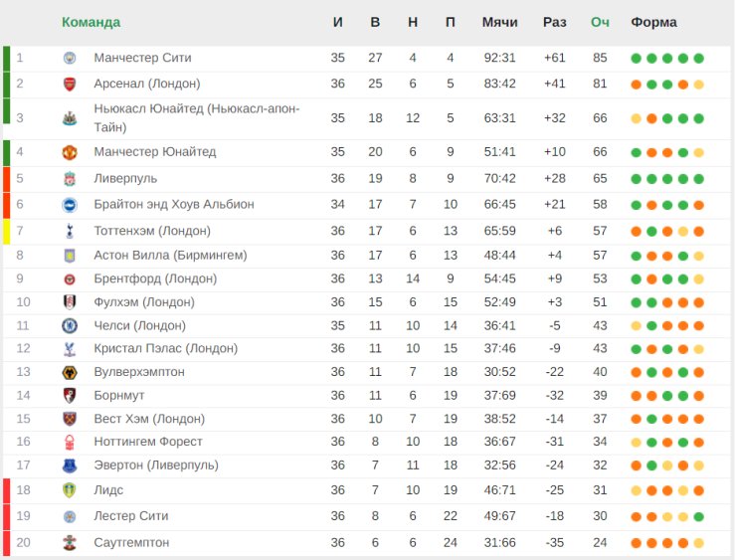Click the Tottenham cockerel crest icon

pos(70,231)
